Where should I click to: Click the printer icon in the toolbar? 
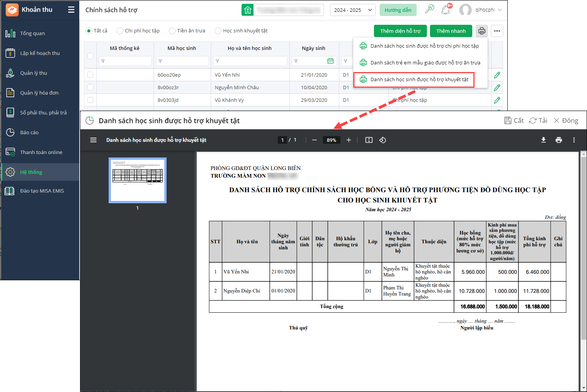point(482,31)
